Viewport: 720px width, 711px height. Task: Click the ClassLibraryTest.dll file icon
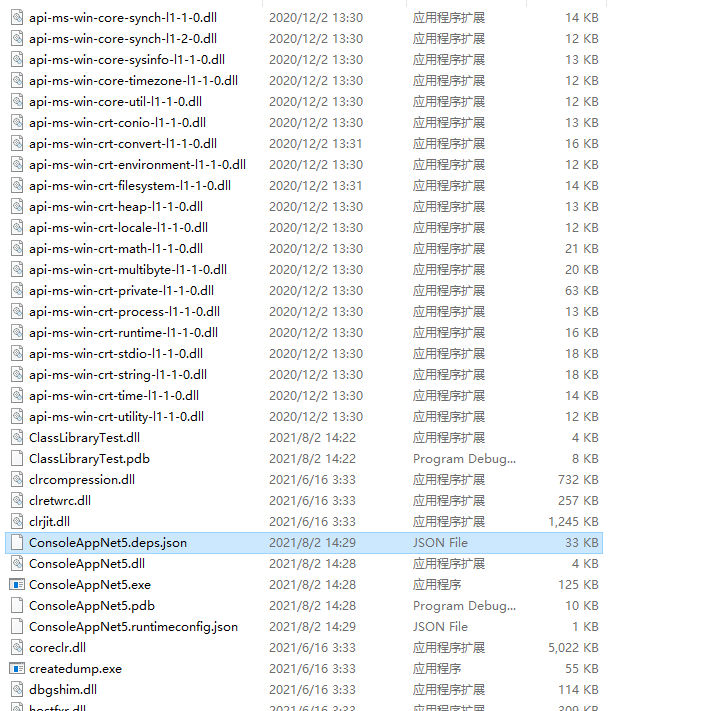coord(17,437)
